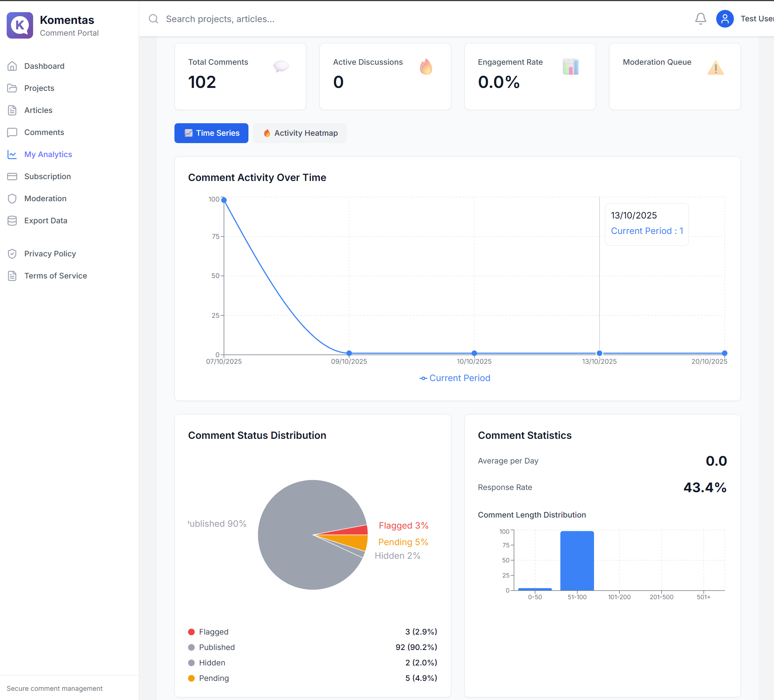Click the Projects folder icon
This screenshot has width=774, height=700.
(x=12, y=88)
